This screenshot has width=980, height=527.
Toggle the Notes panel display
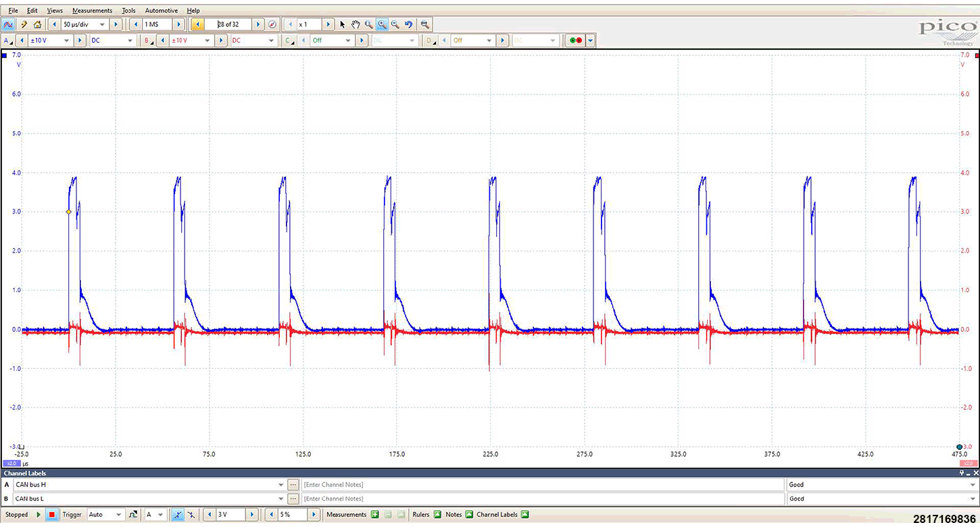click(x=469, y=515)
